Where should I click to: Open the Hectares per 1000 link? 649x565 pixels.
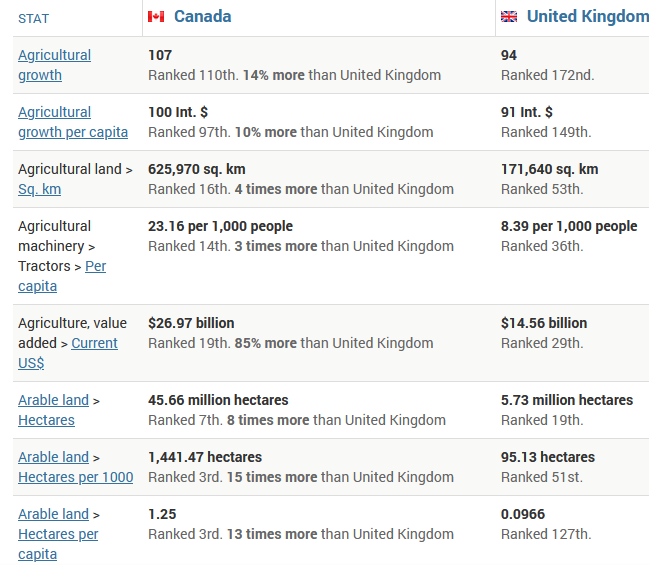point(76,477)
